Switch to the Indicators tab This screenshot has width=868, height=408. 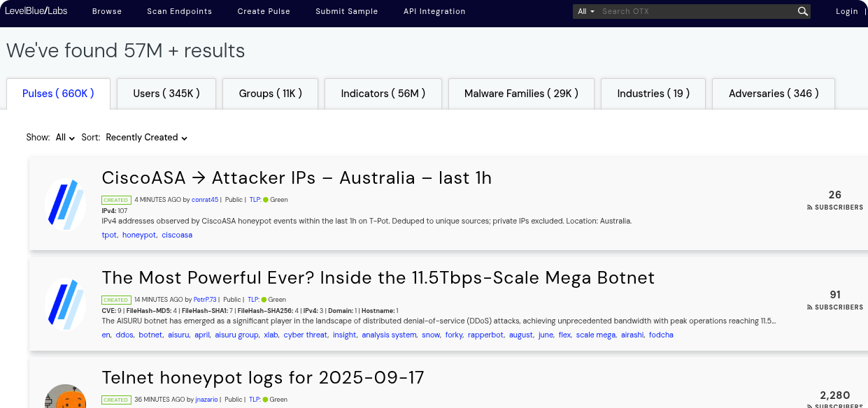383,94
